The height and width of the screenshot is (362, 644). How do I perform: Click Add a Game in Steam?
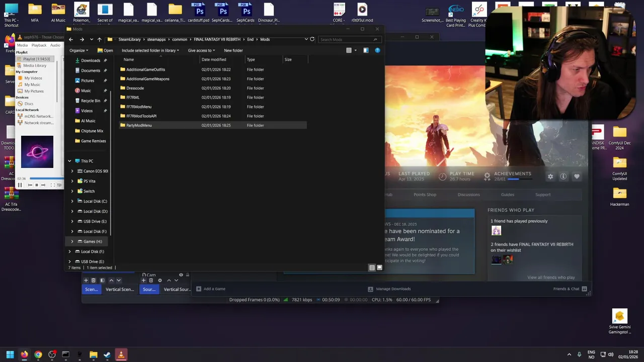[211, 289]
